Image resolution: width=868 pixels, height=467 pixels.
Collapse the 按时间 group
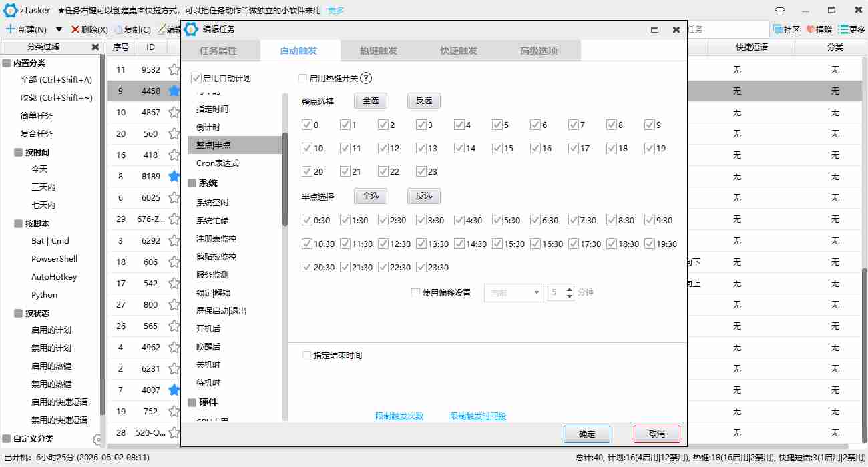coord(19,153)
